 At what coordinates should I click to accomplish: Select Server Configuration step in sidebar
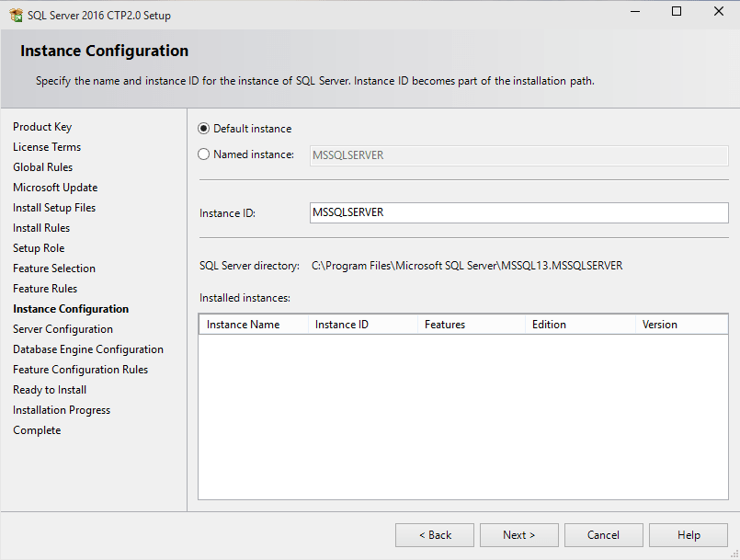(63, 329)
